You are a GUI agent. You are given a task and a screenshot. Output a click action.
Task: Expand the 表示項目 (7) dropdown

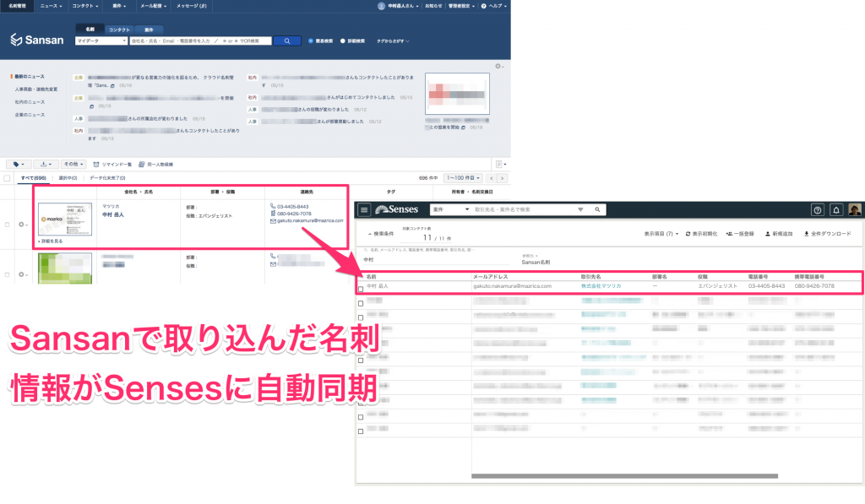pyautogui.click(x=661, y=233)
